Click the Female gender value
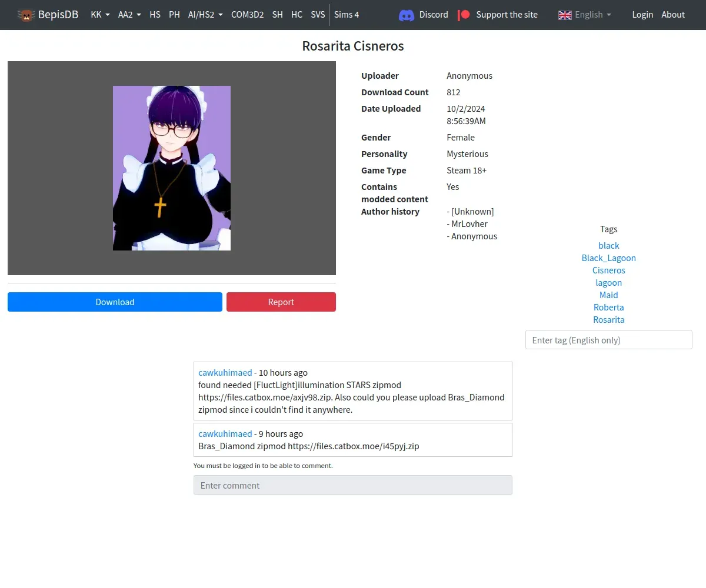Viewport: 706px width, 588px height. click(461, 138)
